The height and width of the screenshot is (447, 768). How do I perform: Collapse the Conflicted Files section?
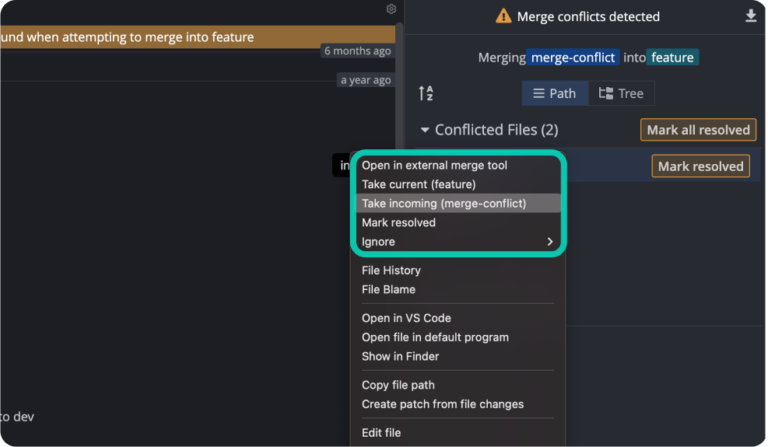coord(425,130)
